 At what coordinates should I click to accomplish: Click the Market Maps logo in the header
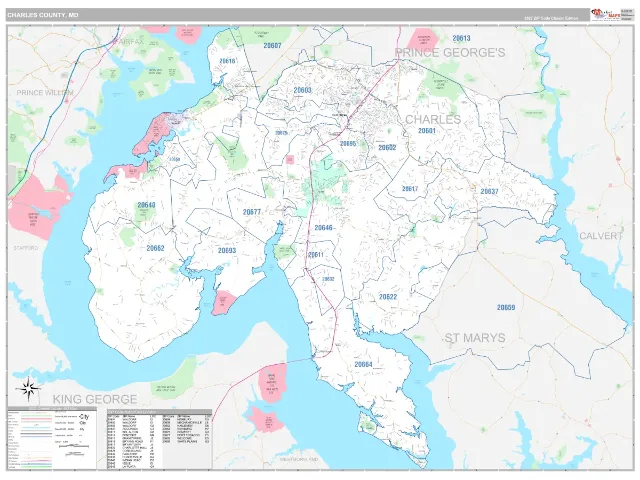coord(606,15)
